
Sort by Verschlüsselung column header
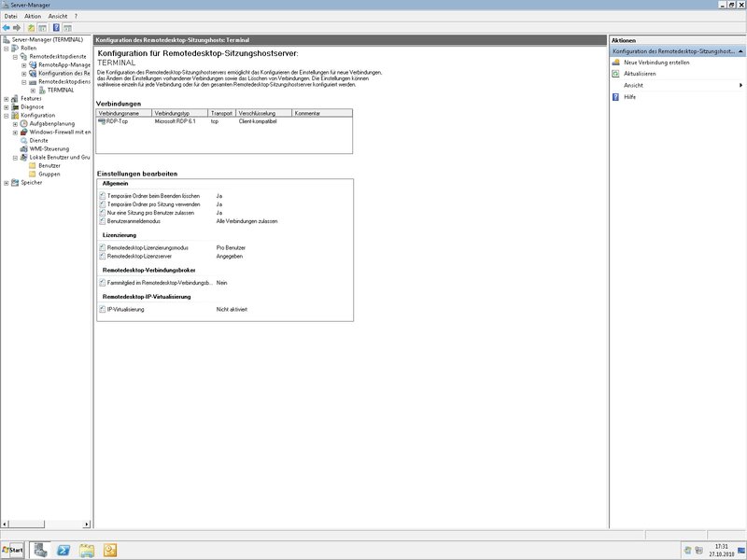(x=263, y=113)
